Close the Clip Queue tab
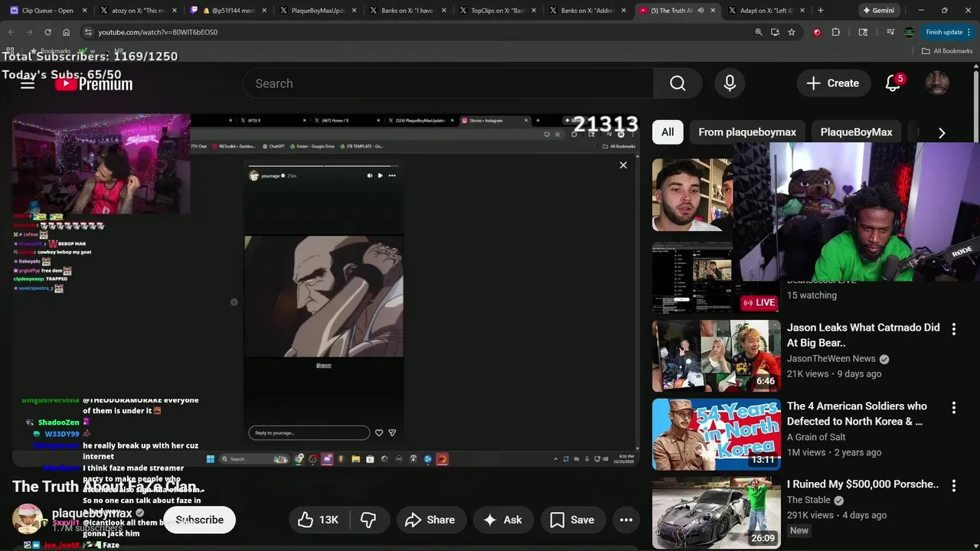 pos(84,11)
